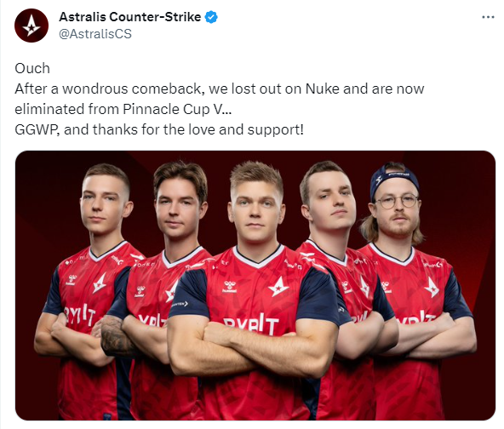This screenshot has width=504, height=429.
Task: Click the 'After a wondrous comeback' text line
Action: (219, 89)
